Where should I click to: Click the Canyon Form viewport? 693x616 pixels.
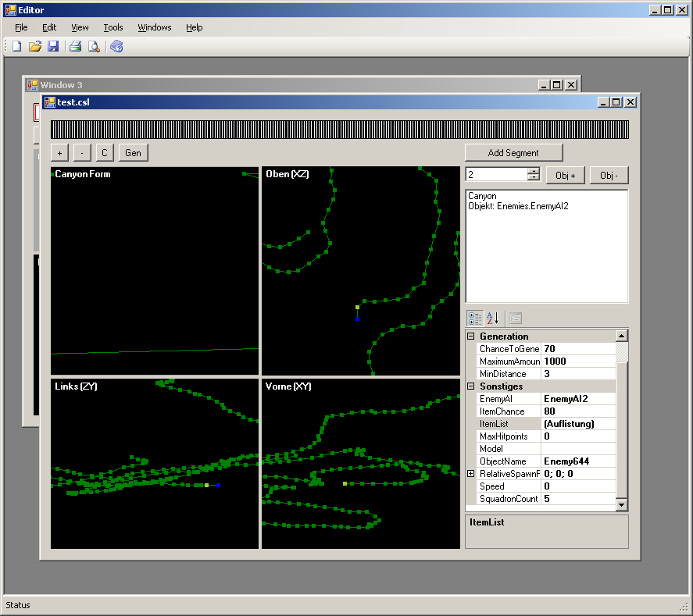click(x=155, y=271)
